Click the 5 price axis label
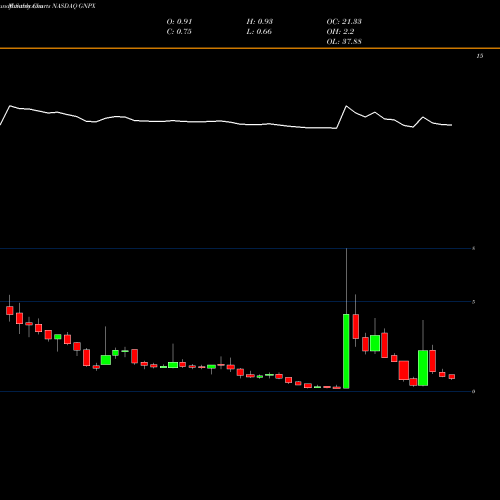500x500 pixels. (x=474, y=302)
